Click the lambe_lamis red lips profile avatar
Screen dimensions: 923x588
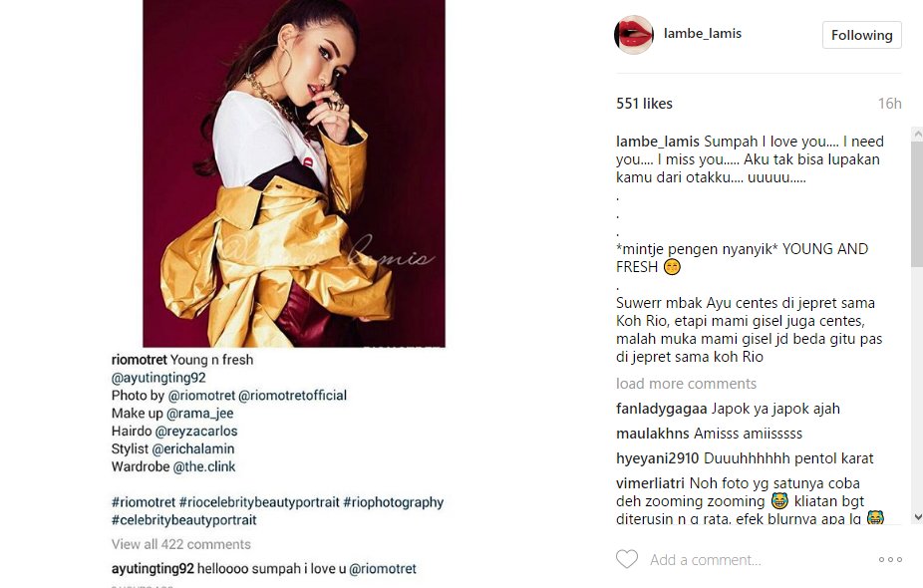[x=634, y=35]
